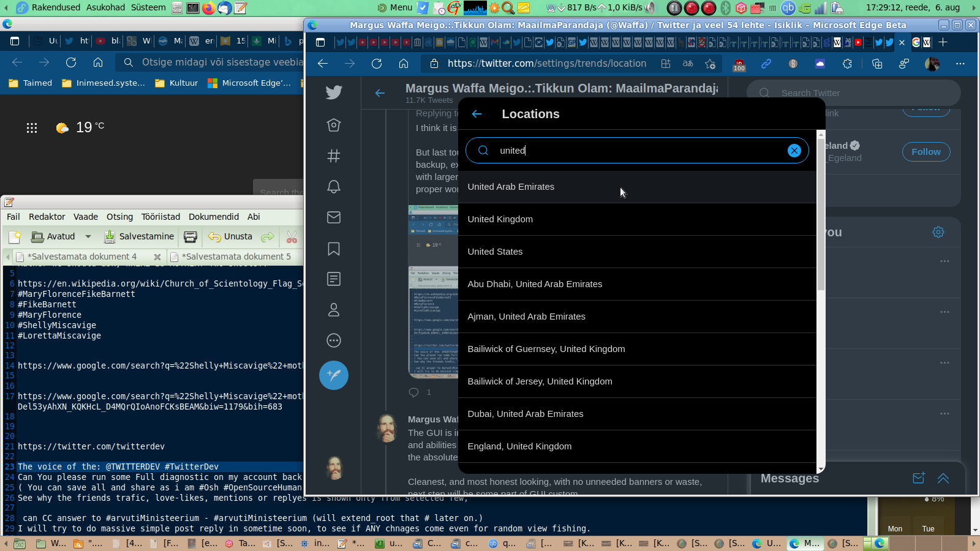Image resolution: width=980 pixels, height=551 pixels.
Task: Choose Abu Dhabi, United Arab Emirates
Action: (x=637, y=284)
